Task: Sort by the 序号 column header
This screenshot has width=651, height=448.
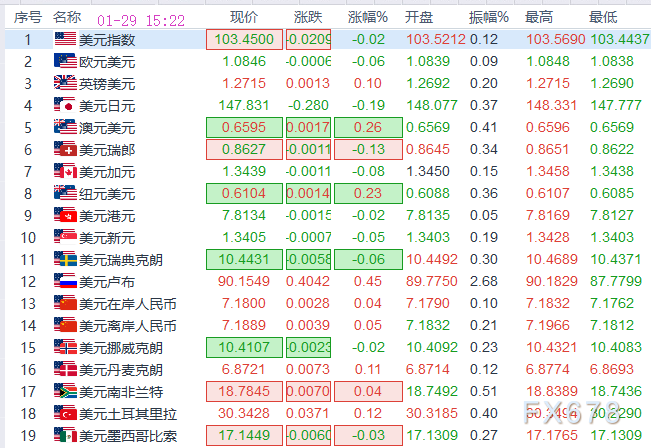Action: pyautogui.click(x=28, y=17)
